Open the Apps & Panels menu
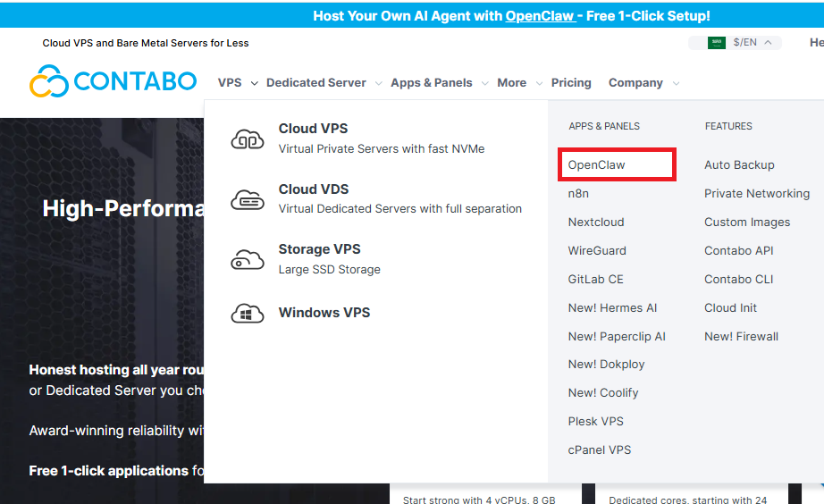Viewport: 824px width, 504px height. [432, 83]
